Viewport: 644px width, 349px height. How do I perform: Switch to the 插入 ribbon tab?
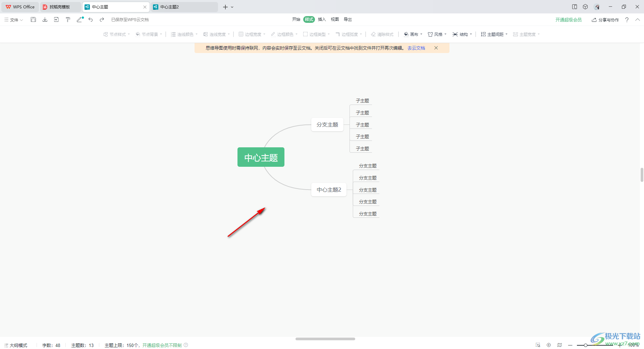click(322, 19)
